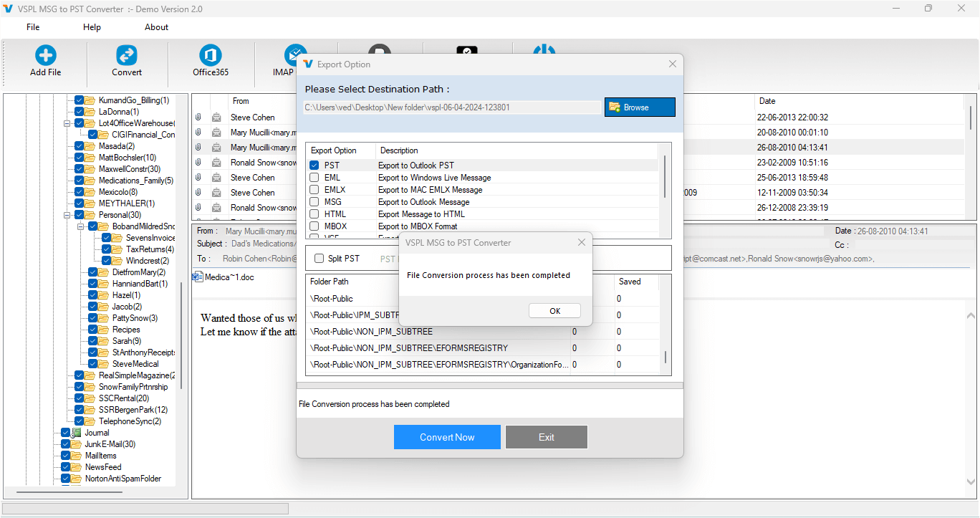Click OK in the completion message box

pos(554,311)
